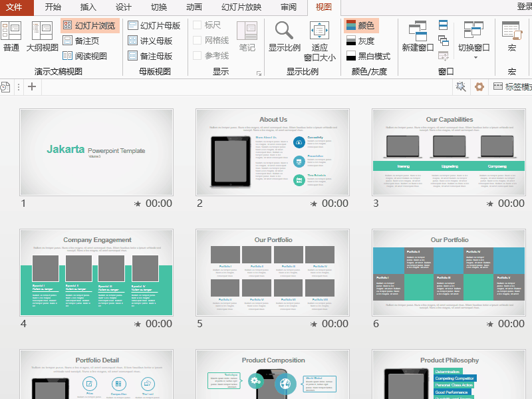The height and width of the screenshot is (399, 532).
Task: Open the File (文件) tab
Action: [x=14, y=7]
